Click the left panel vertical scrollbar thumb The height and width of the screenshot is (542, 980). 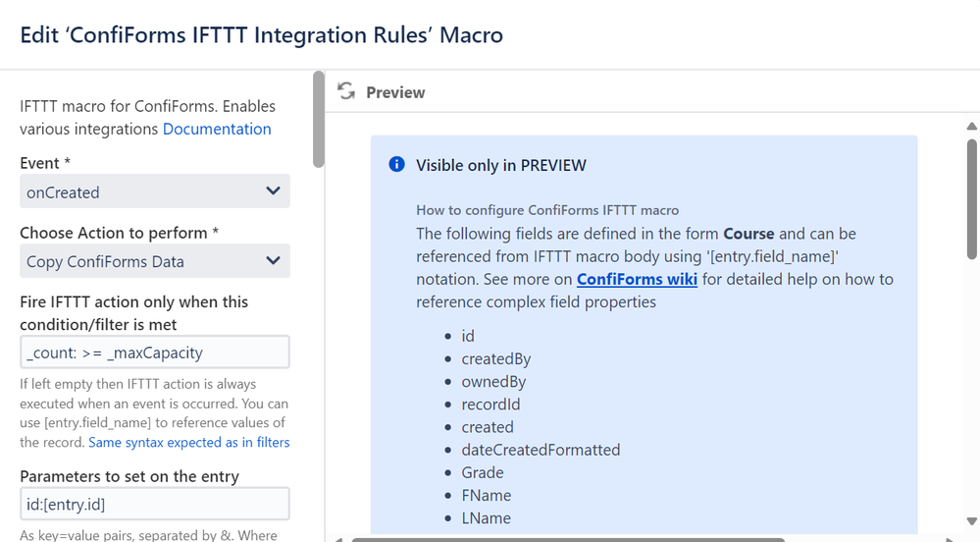(x=319, y=120)
